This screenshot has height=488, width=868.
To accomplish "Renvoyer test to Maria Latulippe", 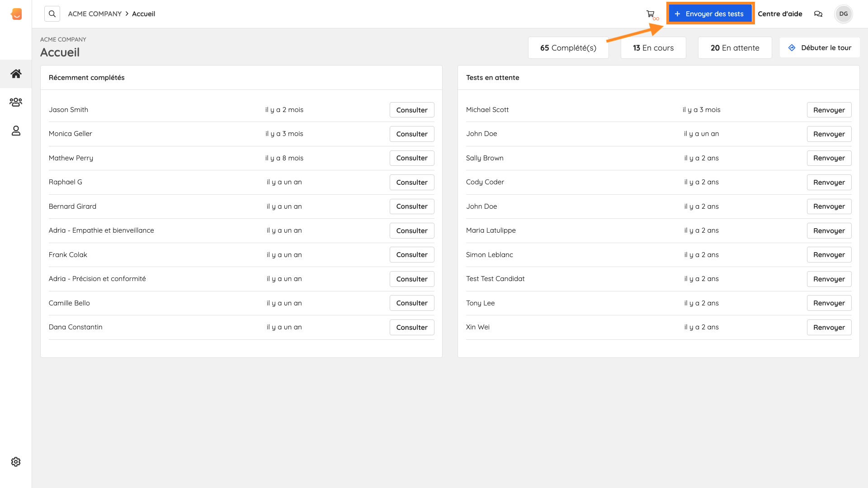I will [x=829, y=230].
